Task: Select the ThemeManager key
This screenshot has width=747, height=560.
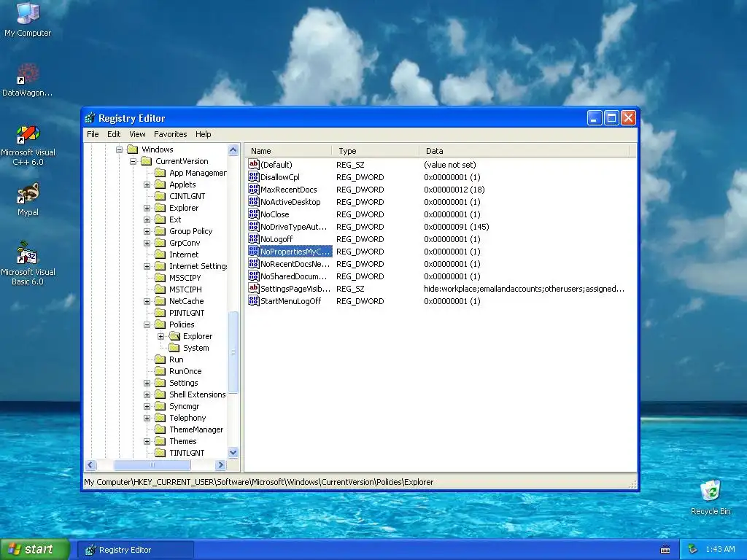Action: click(196, 429)
